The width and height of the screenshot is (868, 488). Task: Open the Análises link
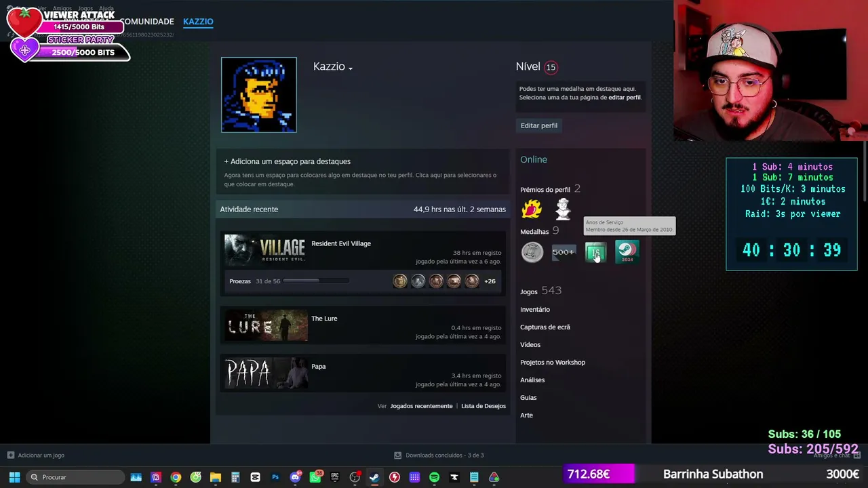(532, 380)
